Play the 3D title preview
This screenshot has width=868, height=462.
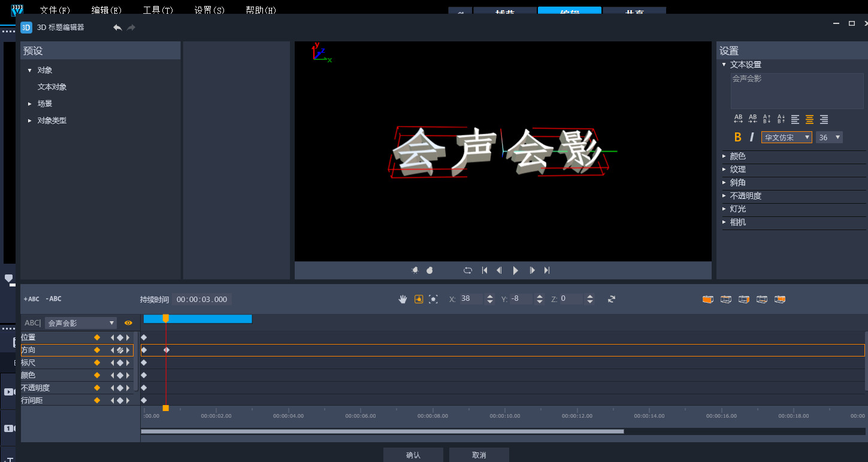515,270
